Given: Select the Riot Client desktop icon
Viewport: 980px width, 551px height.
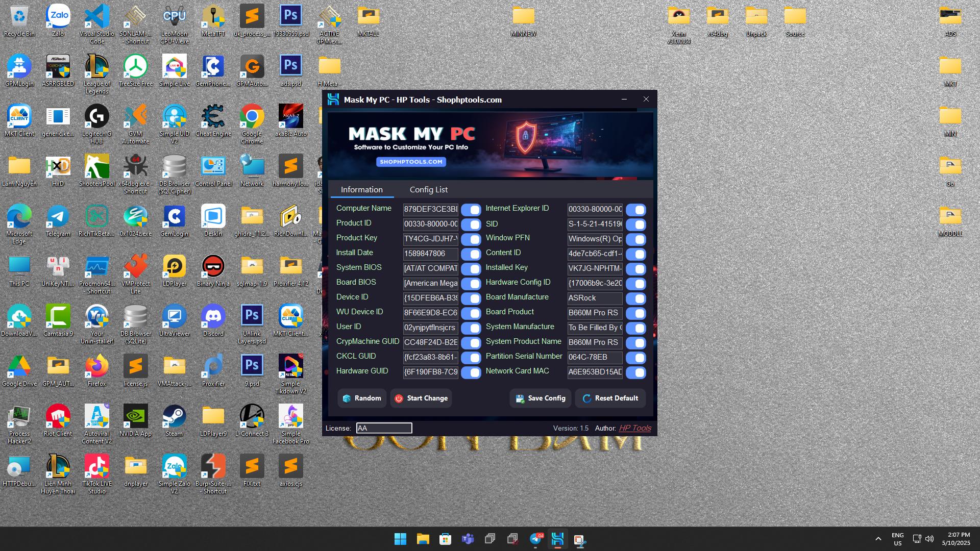Looking at the screenshot, I should tap(58, 420).
